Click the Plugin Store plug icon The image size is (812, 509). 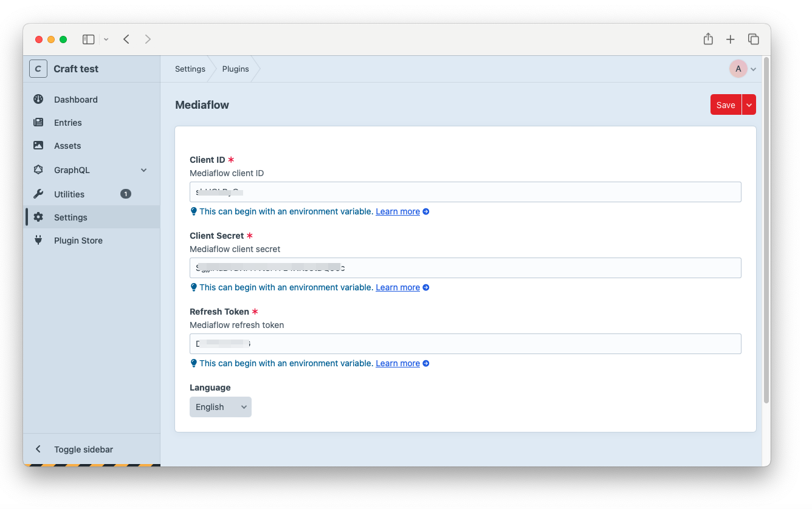click(38, 240)
